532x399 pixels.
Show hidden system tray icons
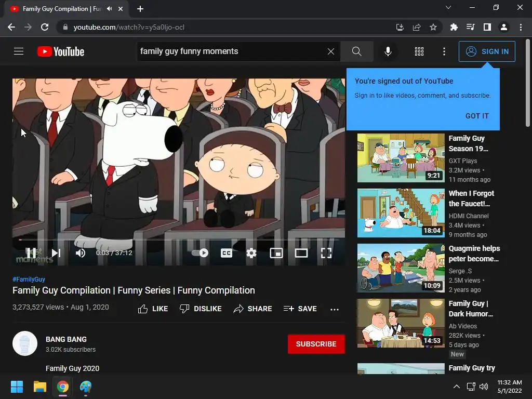pos(457,387)
